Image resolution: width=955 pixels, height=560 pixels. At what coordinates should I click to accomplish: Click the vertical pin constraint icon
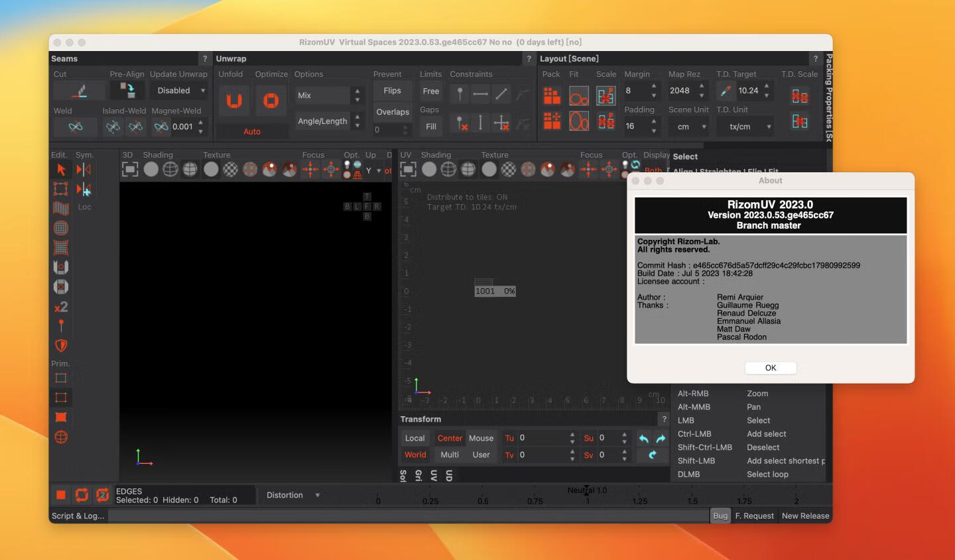pos(460,94)
